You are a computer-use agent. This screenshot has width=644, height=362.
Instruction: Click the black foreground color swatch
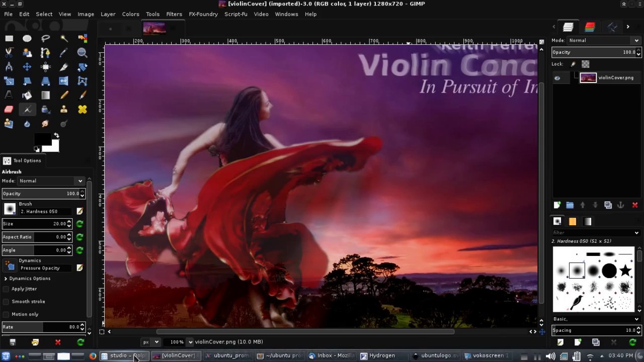[x=42, y=139]
